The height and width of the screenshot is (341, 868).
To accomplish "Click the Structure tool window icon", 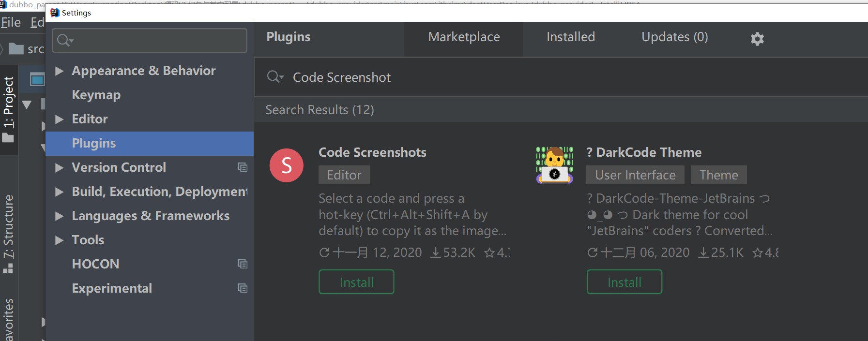I will click(8, 268).
